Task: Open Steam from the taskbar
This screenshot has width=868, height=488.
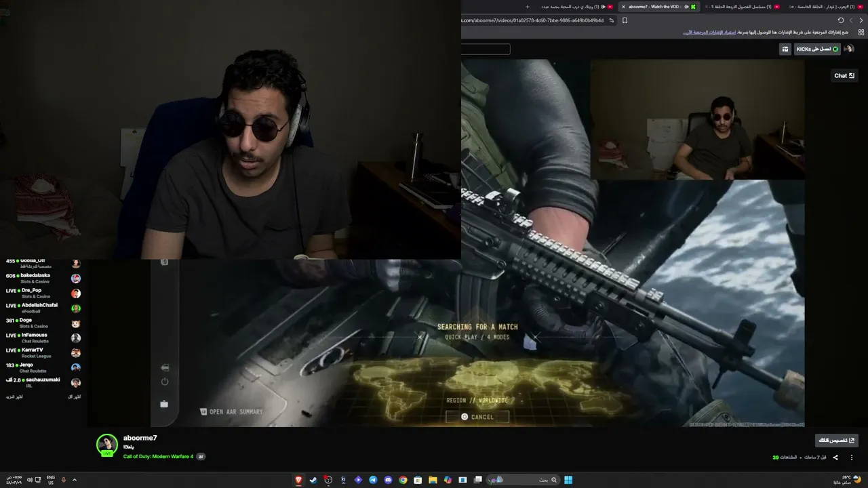Action: pos(313,480)
